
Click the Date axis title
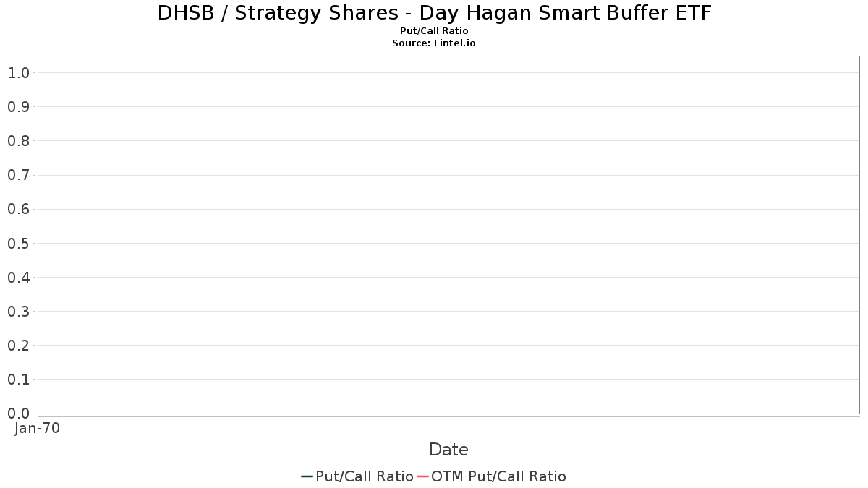pyautogui.click(x=448, y=450)
